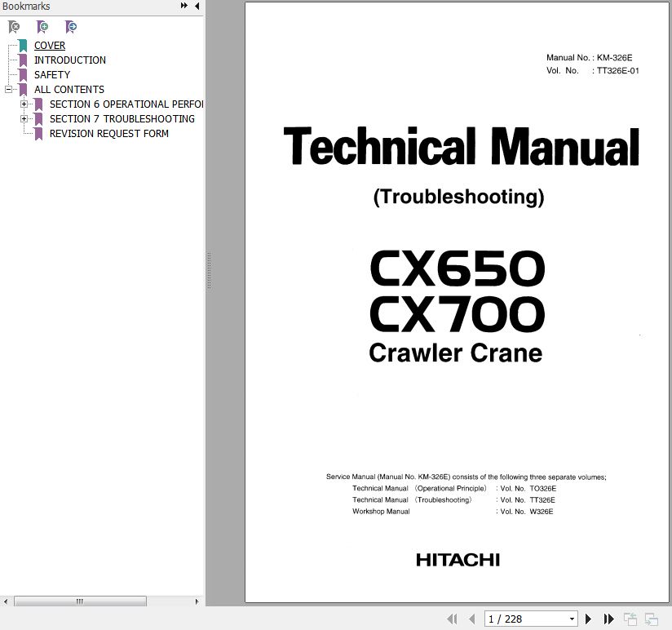Click the REVISION REQUEST FORM ribbon icon
Image resolution: width=672 pixels, height=630 pixels.
pyautogui.click(x=38, y=133)
